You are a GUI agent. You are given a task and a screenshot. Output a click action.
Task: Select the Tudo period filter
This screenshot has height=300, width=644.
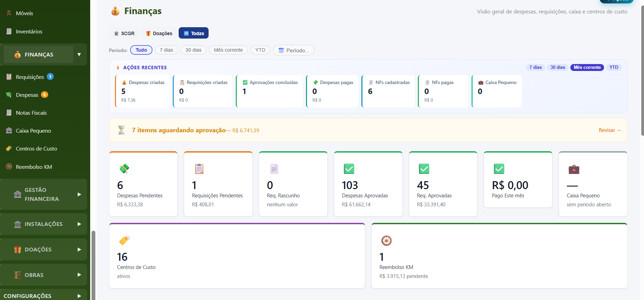pyautogui.click(x=141, y=50)
